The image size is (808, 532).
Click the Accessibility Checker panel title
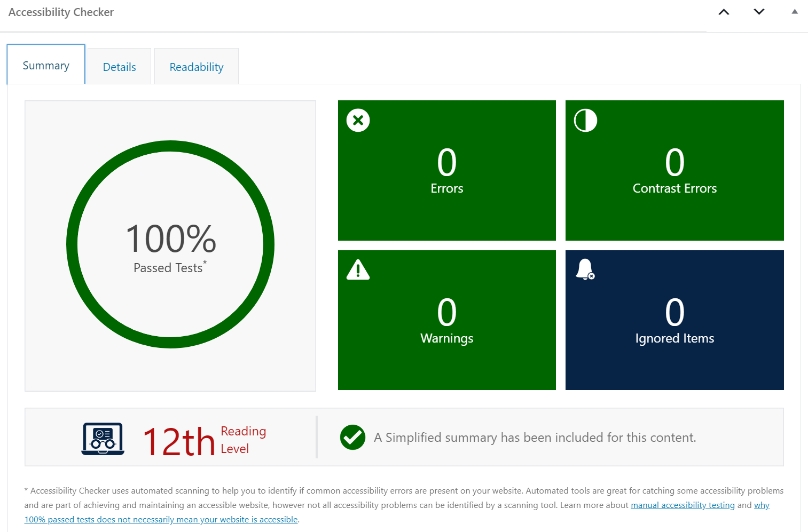point(61,12)
